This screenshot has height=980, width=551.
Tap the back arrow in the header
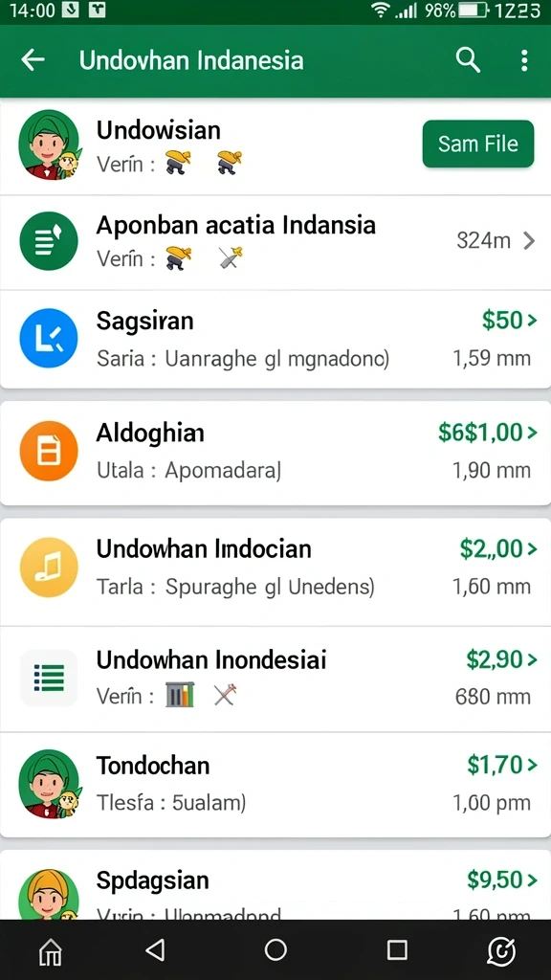coord(33,60)
